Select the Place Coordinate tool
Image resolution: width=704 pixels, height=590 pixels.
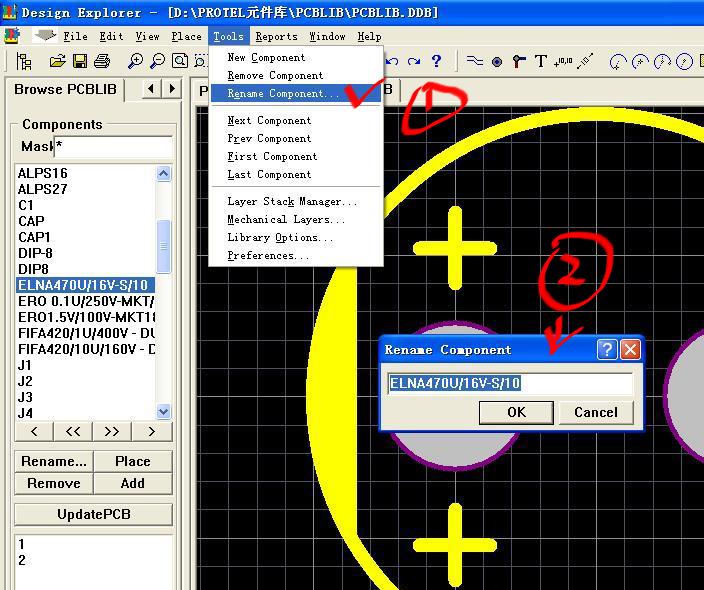[x=563, y=61]
